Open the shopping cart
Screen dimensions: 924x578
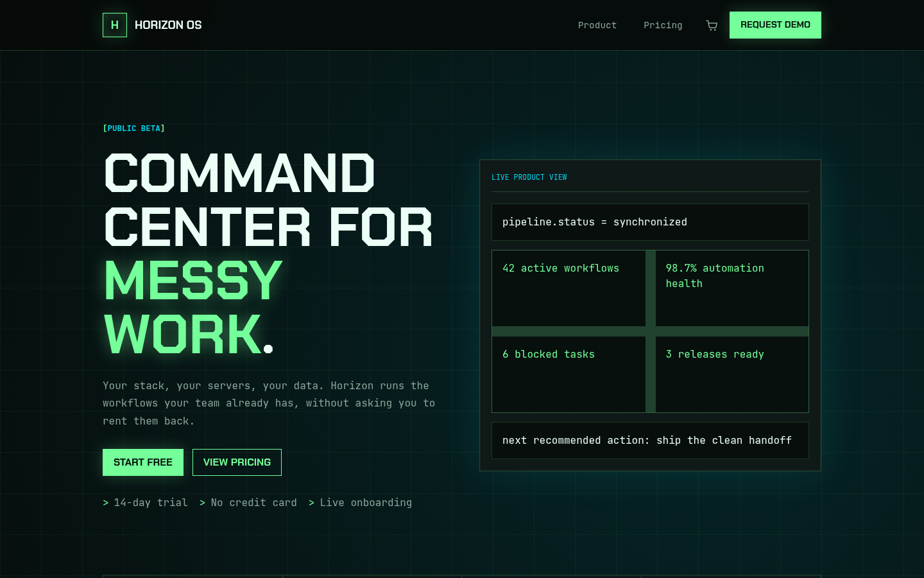click(x=712, y=25)
